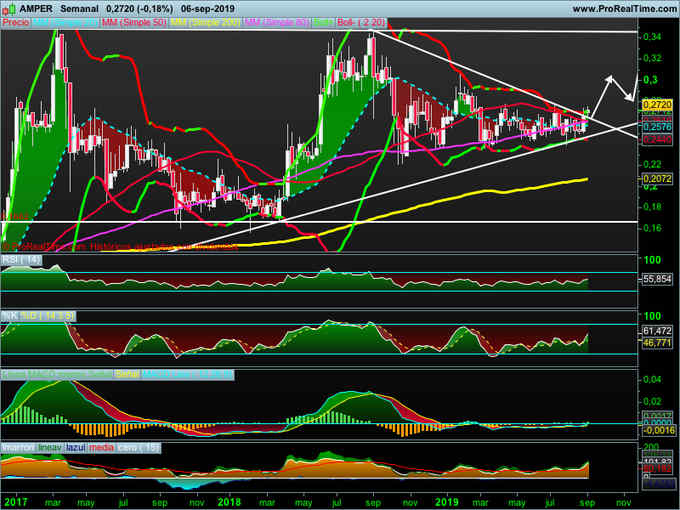Toggle the Bol- (2 20) Bollinger label
This screenshot has width=680, height=510.
(362, 22)
